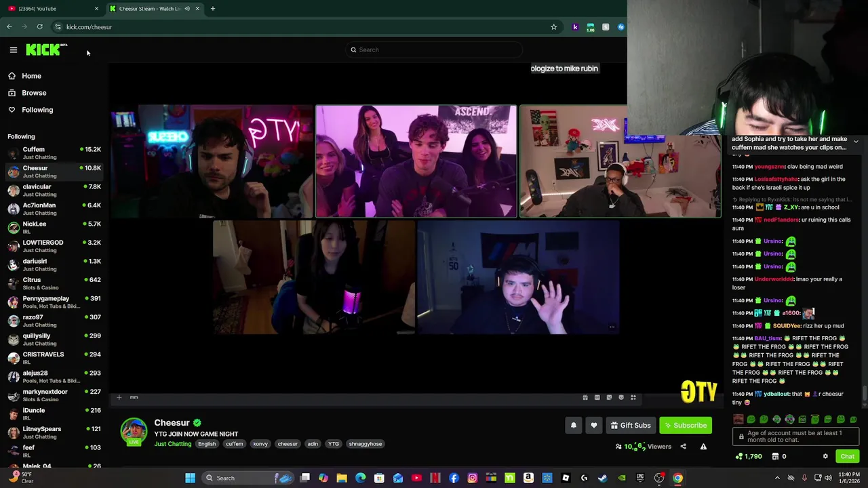
Task: Click the shnaggyhose tag
Action: coord(366,444)
